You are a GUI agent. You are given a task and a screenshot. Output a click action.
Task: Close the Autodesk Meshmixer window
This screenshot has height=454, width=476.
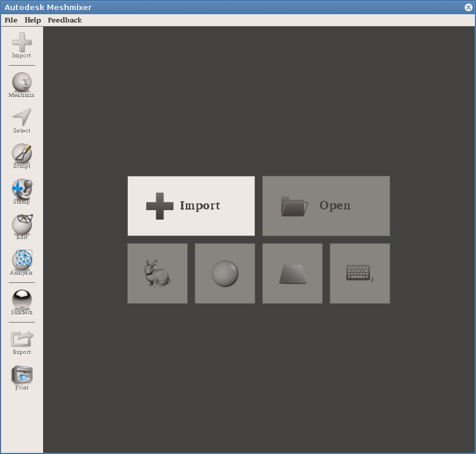[468, 7]
